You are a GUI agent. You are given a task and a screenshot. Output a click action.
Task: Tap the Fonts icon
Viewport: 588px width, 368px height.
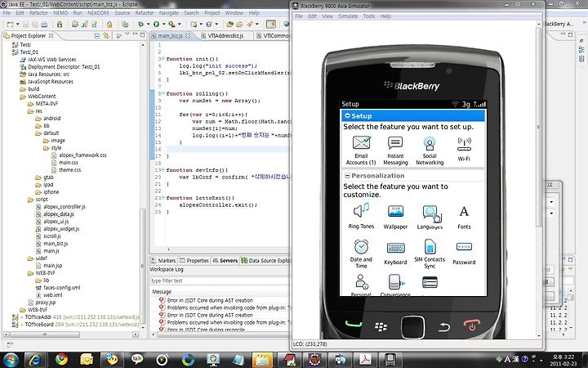464,217
